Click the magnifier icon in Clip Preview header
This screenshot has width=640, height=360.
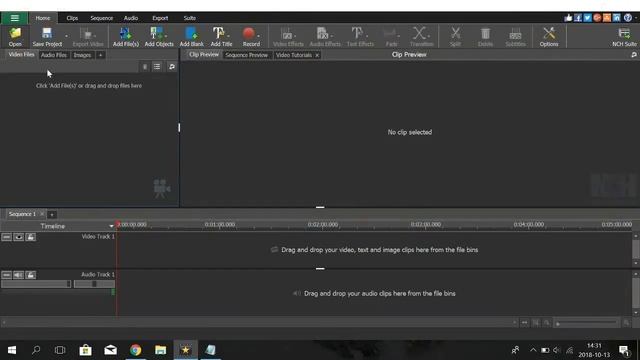pos(633,55)
